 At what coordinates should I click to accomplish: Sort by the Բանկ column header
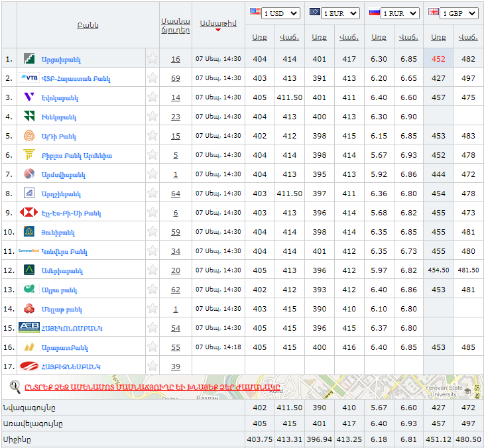(x=88, y=25)
